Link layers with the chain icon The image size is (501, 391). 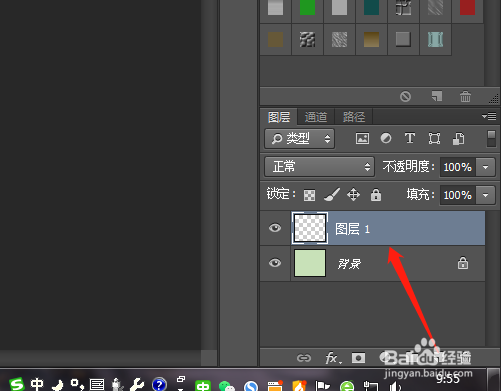tap(304, 358)
